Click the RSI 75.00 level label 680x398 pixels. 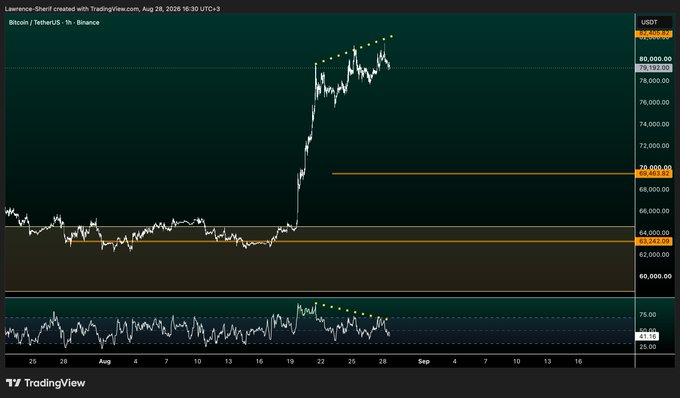point(647,315)
